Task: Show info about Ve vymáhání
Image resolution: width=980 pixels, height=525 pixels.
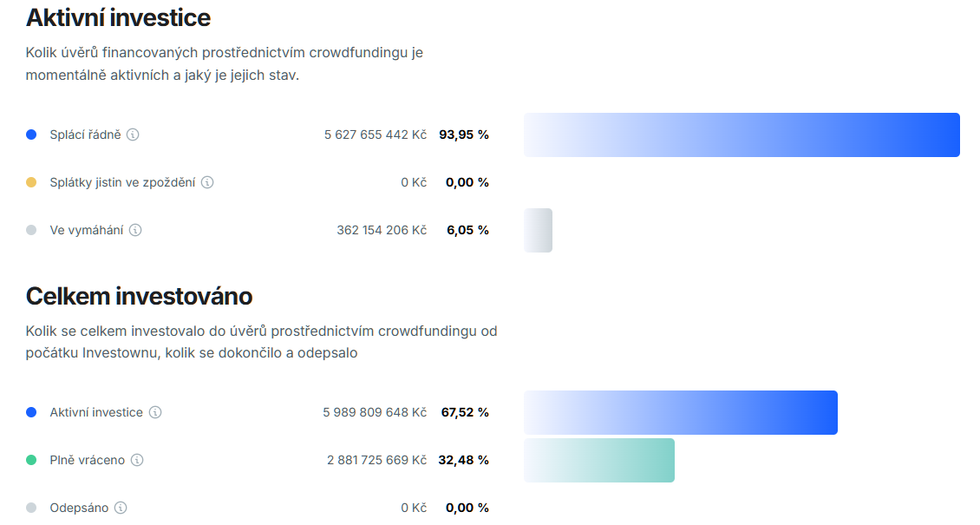Action: click(135, 230)
